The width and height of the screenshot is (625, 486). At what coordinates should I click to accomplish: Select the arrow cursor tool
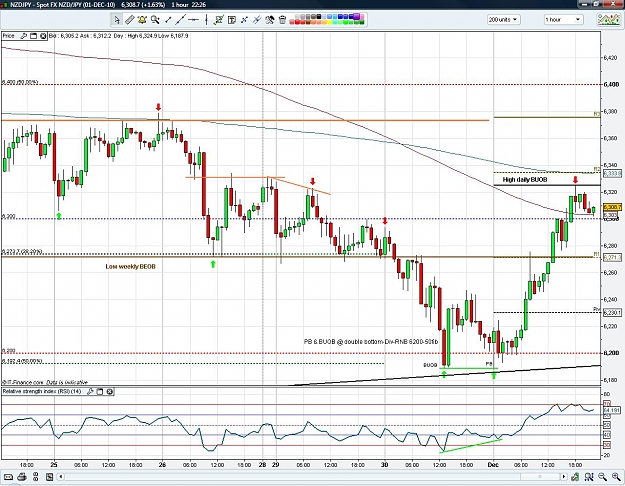116,20
